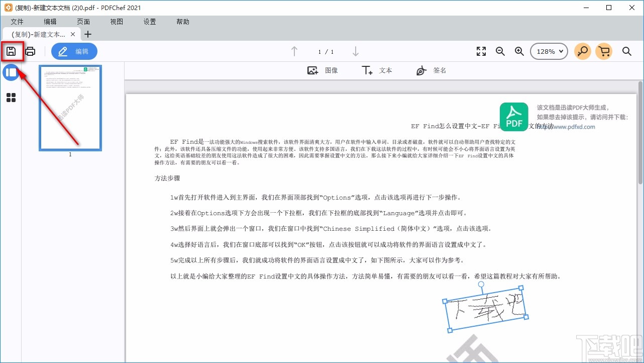Go to previous page with up arrow
This screenshot has height=363, width=644.
[x=294, y=51]
